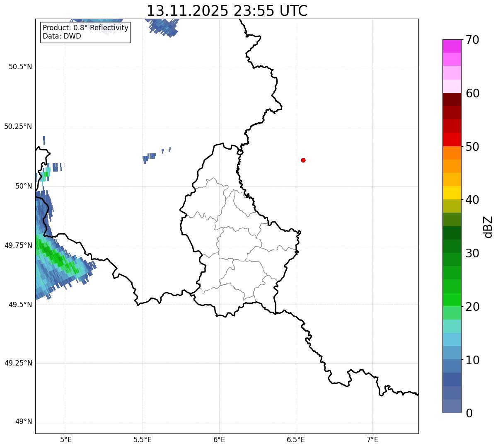498x448 pixels.
Task: Select the 50°N latitude label
Action: click(23, 186)
